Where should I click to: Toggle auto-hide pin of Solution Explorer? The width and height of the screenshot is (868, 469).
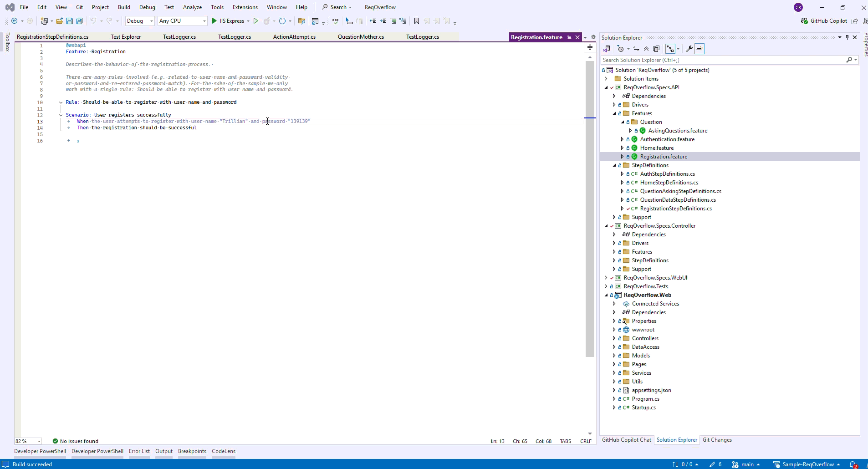tap(847, 37)
